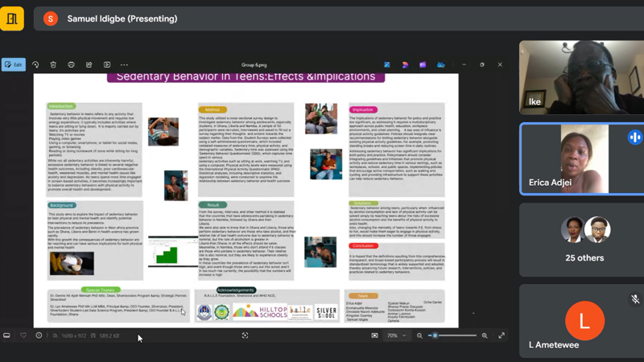Click the zoom in magnifier icon
644x362 pixels.
[485, 335]
